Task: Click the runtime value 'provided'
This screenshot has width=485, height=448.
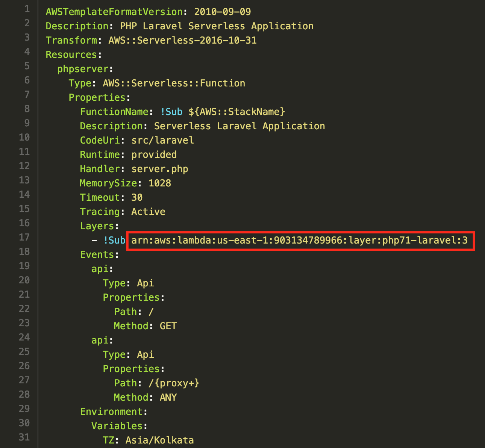Action: point(154,154)
